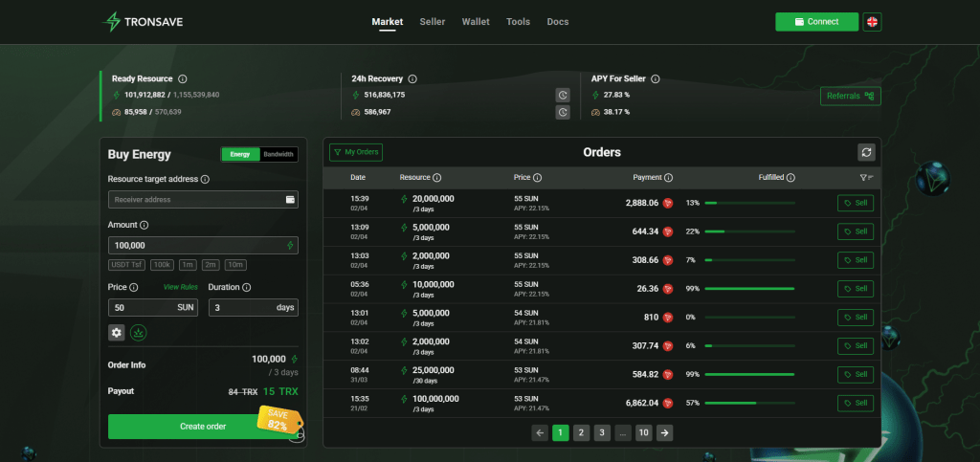Image resolution: width=980 pixels, height=462 pixels.
Task: Click the Amount input field
Action: click(196, 246)
